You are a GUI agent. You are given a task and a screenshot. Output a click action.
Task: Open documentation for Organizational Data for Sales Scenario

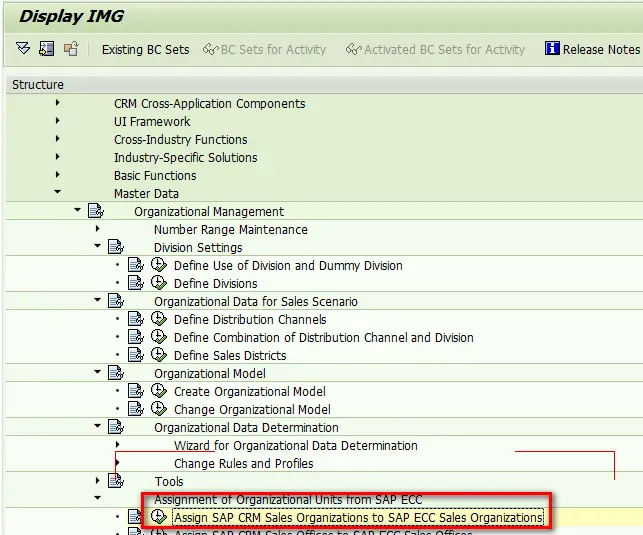click(x=116, y=301)
